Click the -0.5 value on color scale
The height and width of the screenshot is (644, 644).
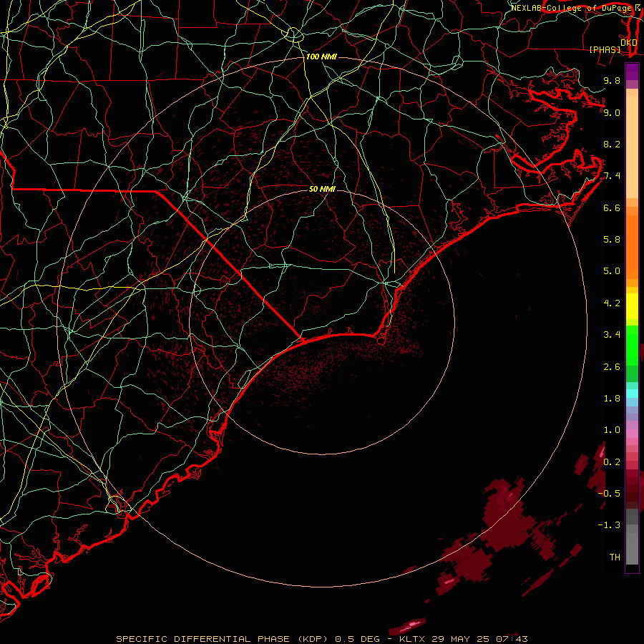tap(610, 494)
